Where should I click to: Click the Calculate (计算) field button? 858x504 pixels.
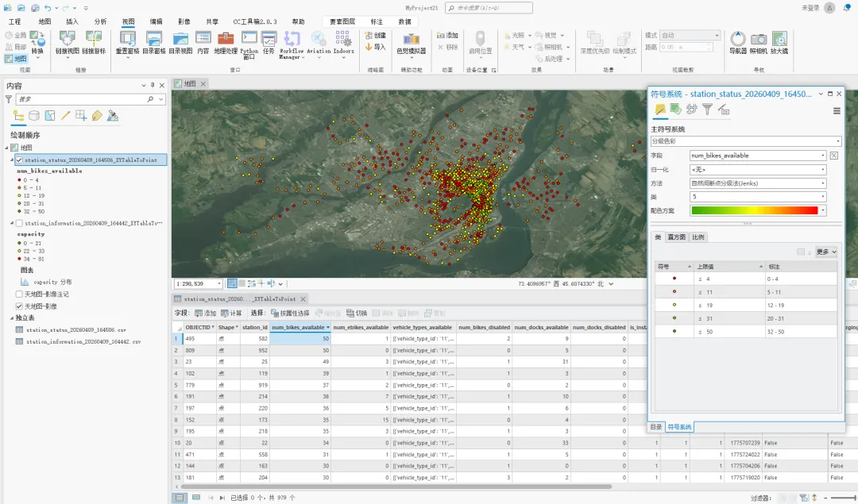coord(231,313)
